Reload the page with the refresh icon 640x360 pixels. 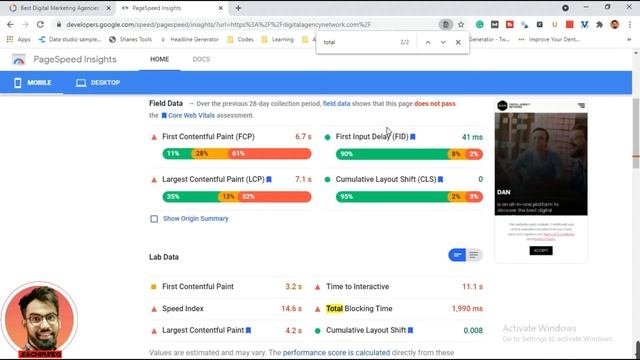pyautogui.click(x=40, y=24)
